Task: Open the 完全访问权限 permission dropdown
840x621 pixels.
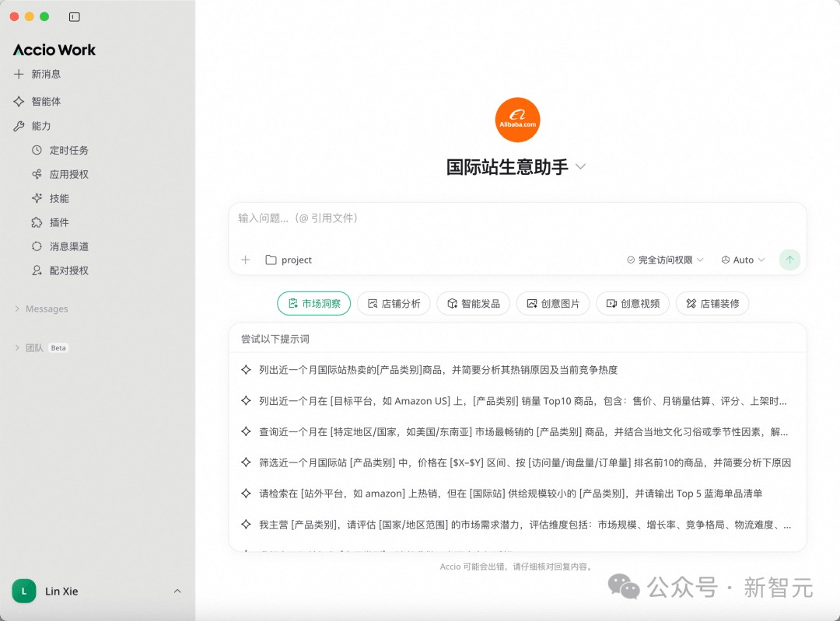Action: (x=665, y=260)
